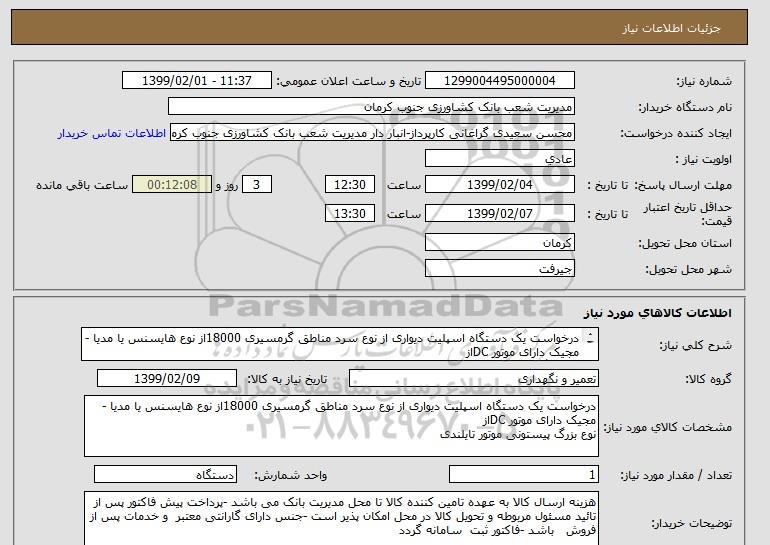Select the priority field showing عادی

tap(499, 159)
